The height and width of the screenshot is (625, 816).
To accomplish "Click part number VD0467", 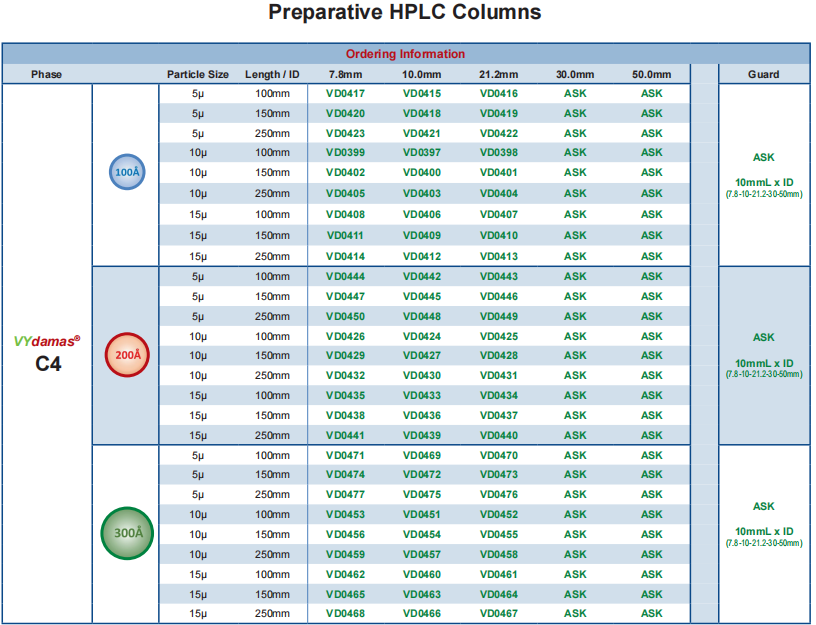I will [x=499, y=614].
